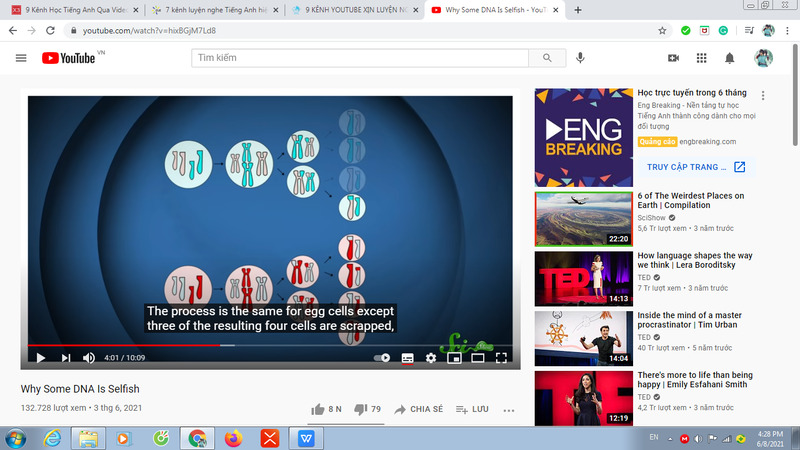Show hidden system tray icons
The height and width of the screenshot is (450, 800).
tap(670, 439)
